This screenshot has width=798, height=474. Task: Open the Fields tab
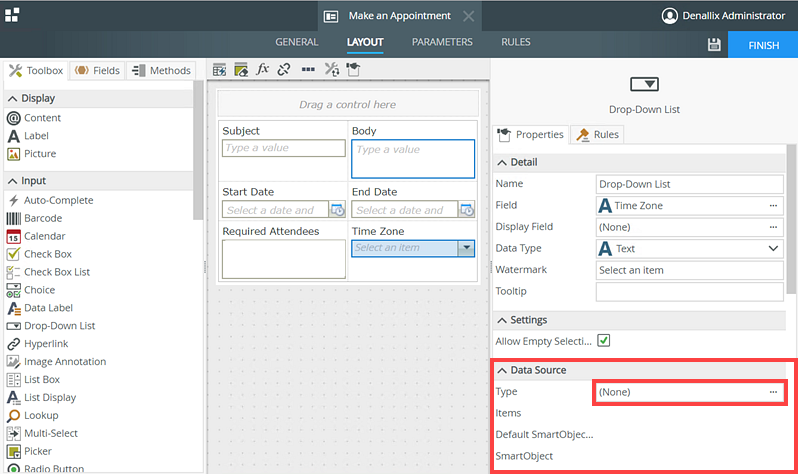pos(97,71)
